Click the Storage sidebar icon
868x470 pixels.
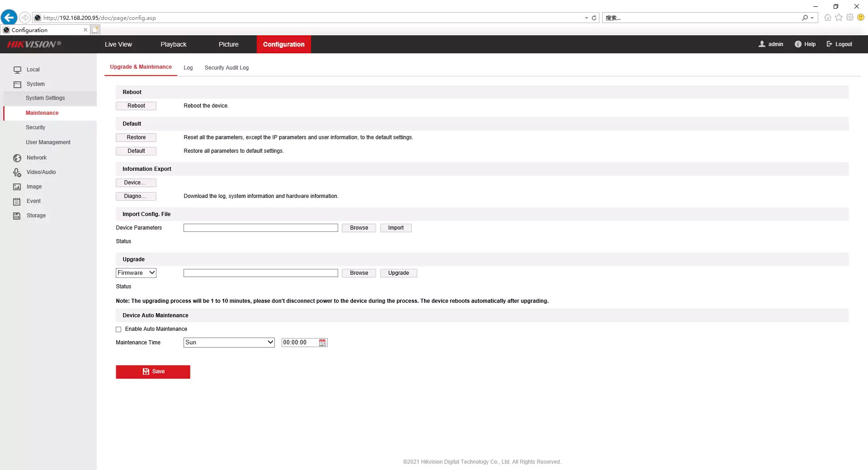(17, 216)
